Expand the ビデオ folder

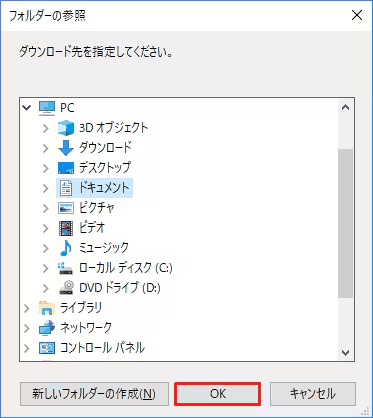46,228
